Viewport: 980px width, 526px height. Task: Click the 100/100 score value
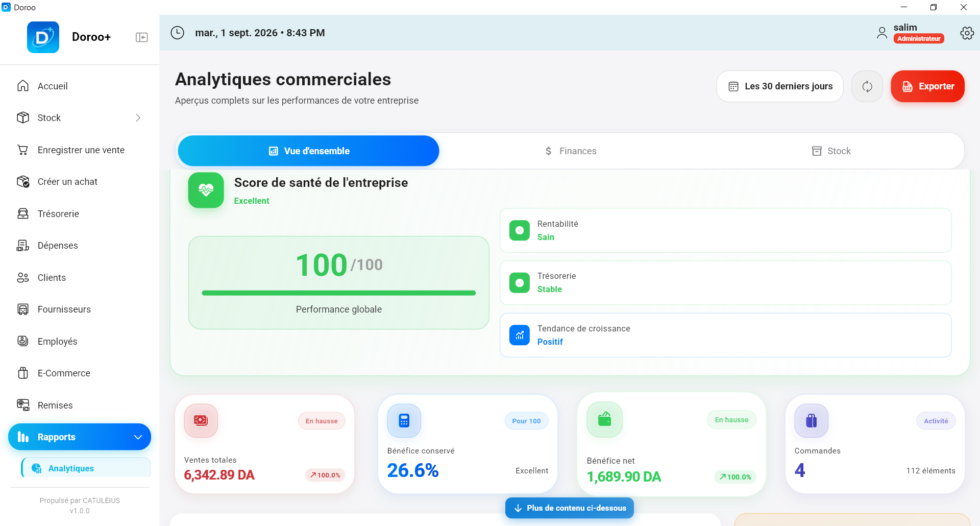[339, 265]
